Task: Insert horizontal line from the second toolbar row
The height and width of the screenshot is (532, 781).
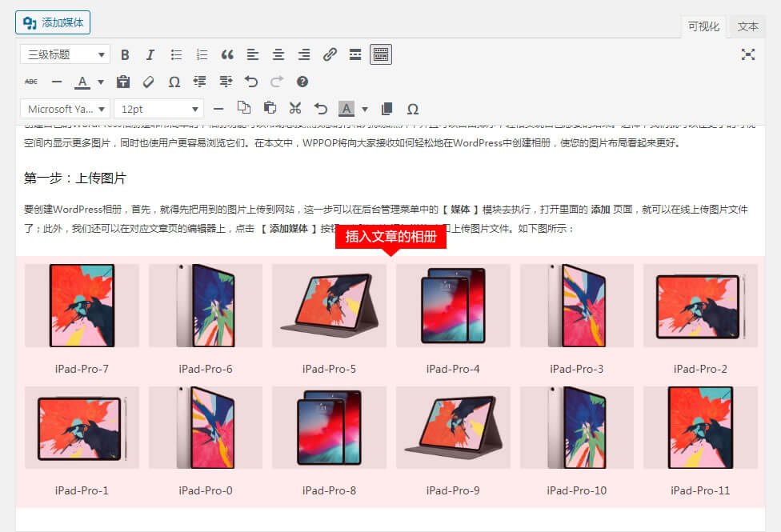Action: tap(57, 82)
